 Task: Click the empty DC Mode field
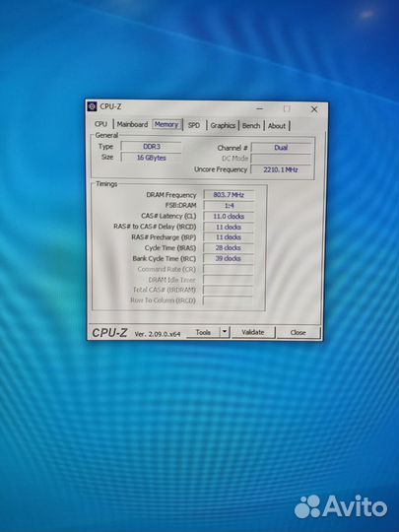coord(281,159)
